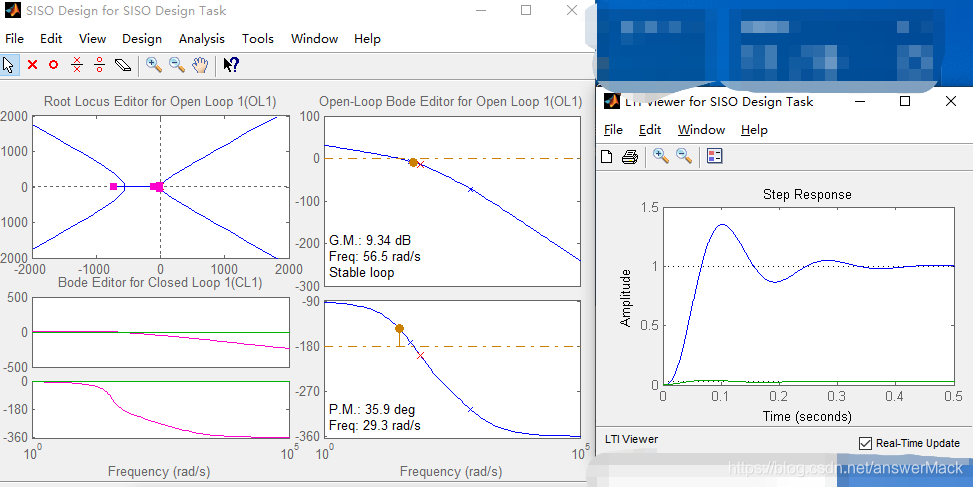The height and width of the screenshot is (487, 973).
Task: Click the 'Step Response' plot title
Action: [807, 195]
